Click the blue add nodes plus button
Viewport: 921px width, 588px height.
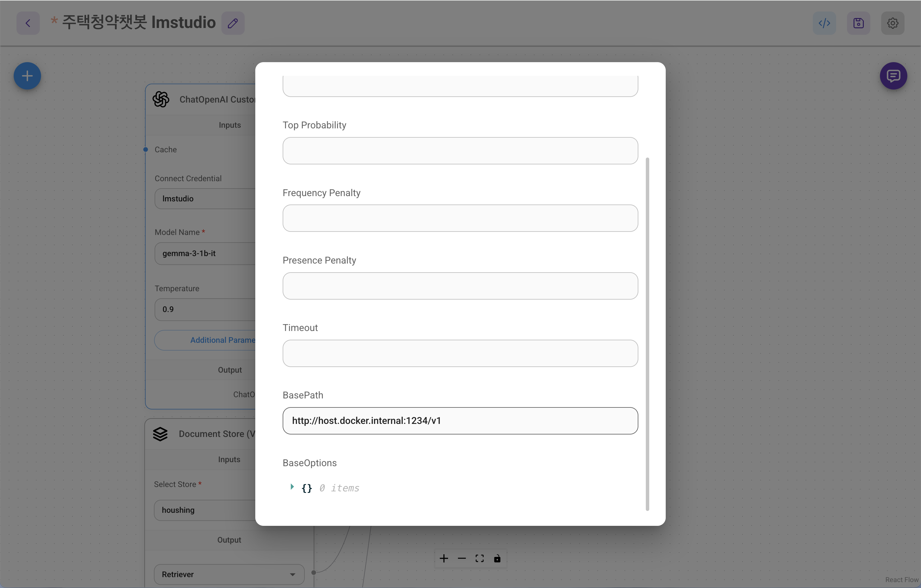point(27,76)
